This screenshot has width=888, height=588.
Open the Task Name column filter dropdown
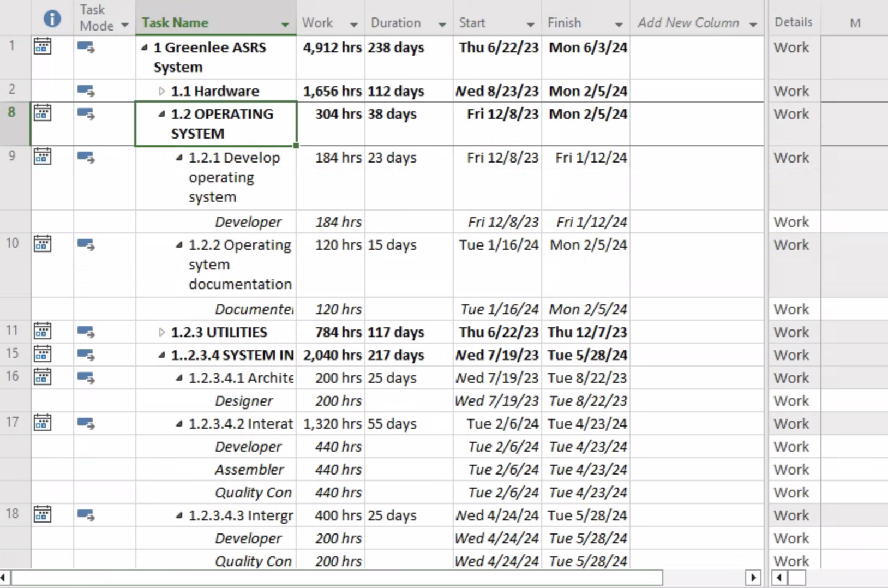click(285, 25)
